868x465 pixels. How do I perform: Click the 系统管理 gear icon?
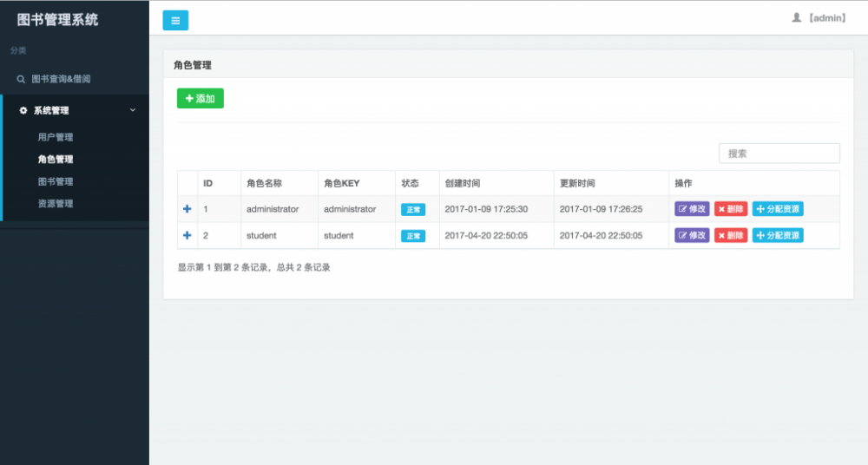(x=23, y=111)
